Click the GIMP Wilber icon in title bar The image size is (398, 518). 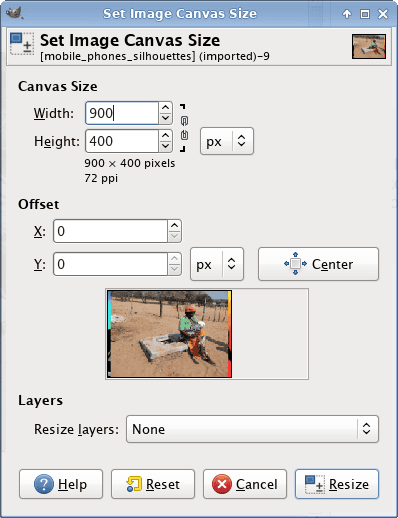(15, 13)
